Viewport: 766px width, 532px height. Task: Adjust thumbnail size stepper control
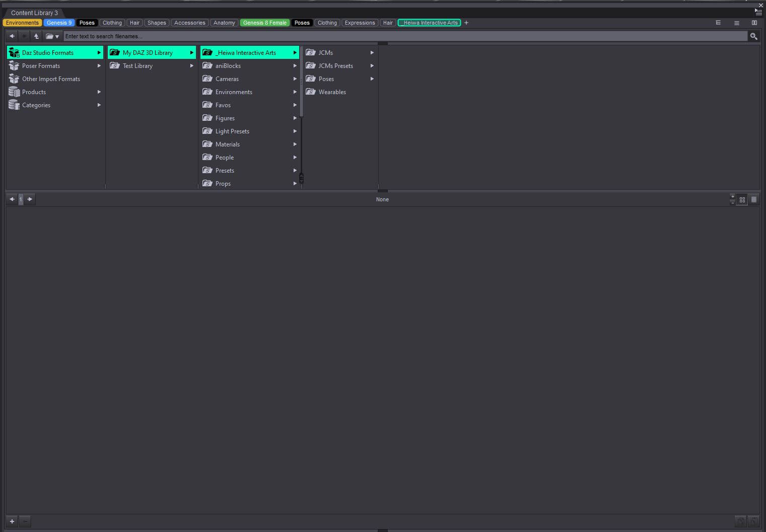[x=732, y=200]
